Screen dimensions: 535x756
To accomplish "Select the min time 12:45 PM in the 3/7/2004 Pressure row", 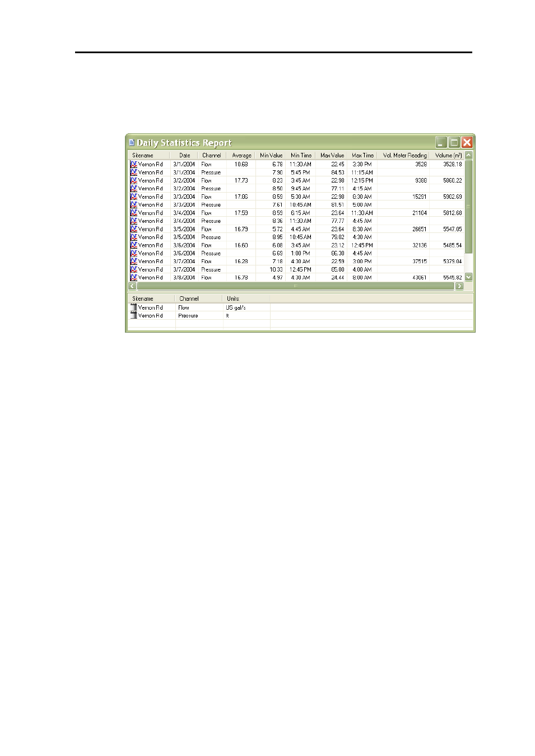I will [300, 270].
